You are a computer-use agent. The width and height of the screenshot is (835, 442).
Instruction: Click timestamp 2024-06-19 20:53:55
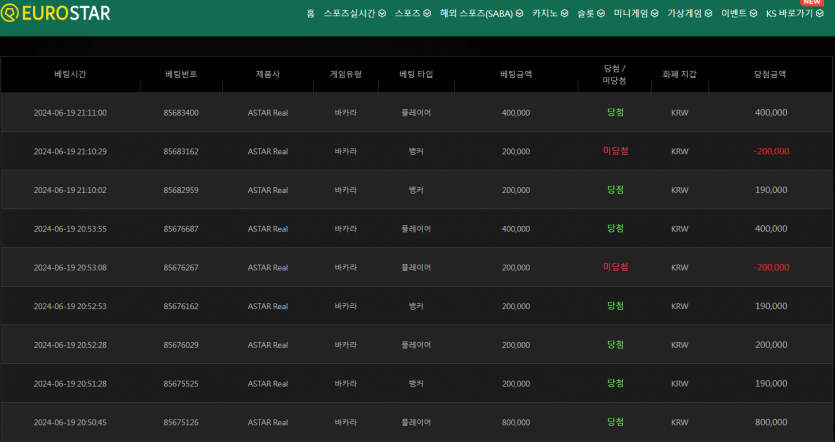[70, 229]
